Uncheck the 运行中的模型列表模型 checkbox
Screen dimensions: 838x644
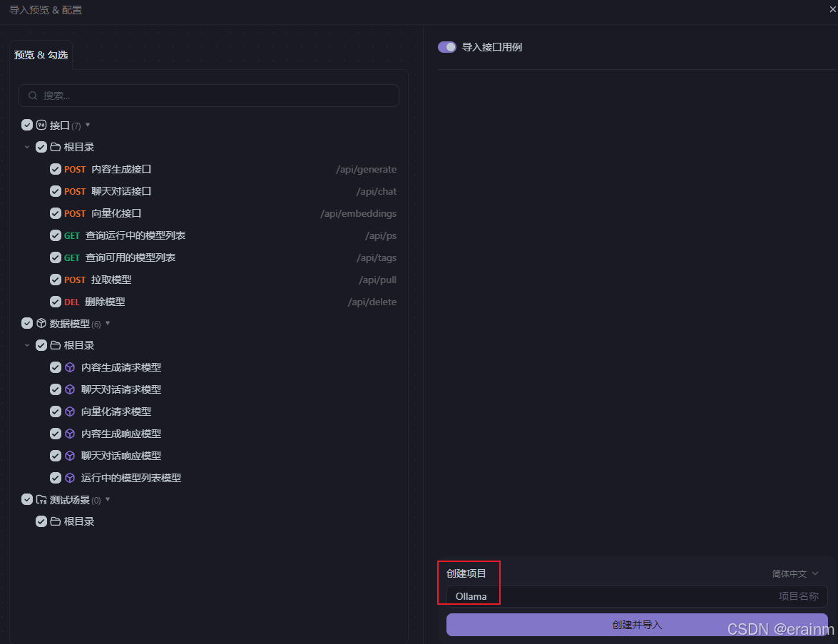[x=56, y=478]
